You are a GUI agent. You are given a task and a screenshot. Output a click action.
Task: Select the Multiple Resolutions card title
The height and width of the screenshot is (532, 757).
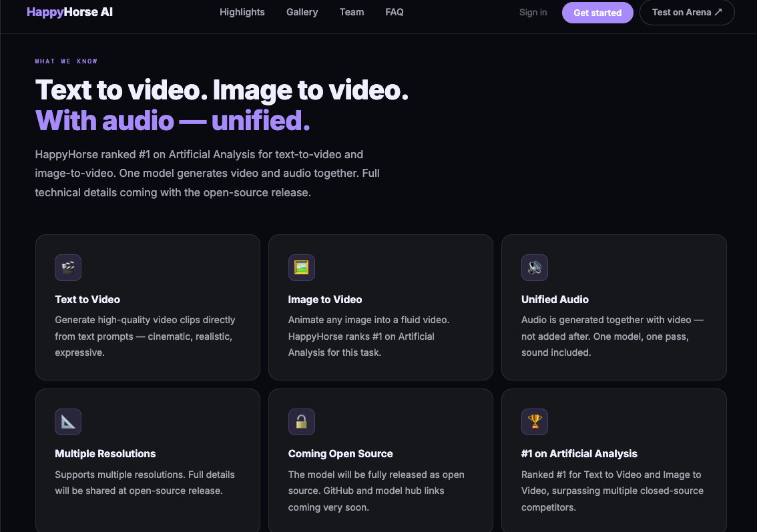pos(105,454)
